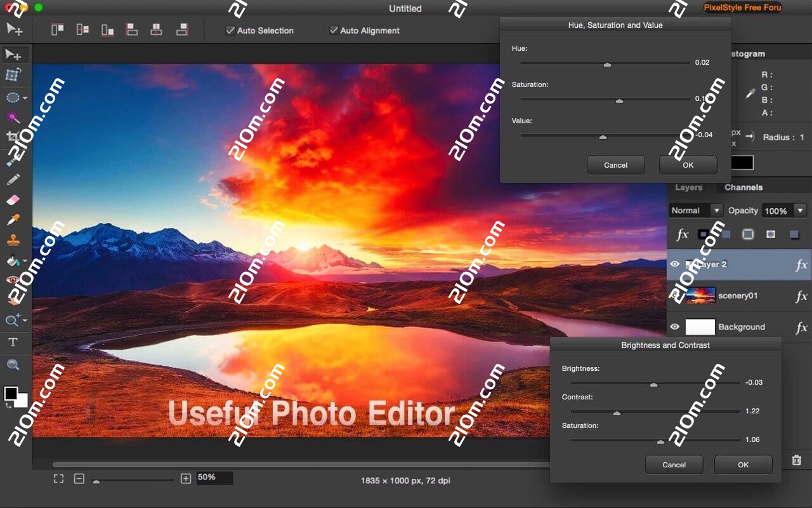This screenshot has width=812, height=508.
Task: Pick the Zoom-in tool with plus sign
Action: click(13, 320)
